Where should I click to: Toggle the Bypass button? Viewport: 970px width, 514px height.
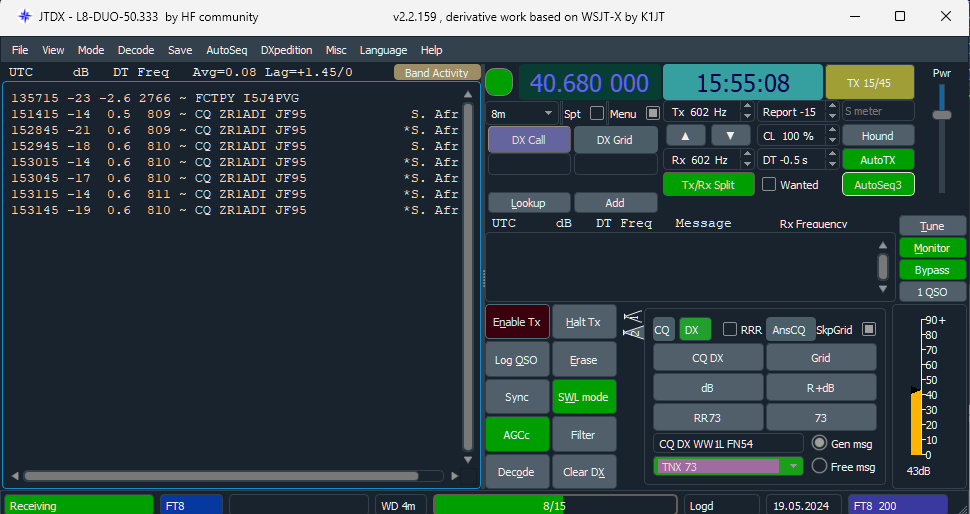(x=932, y=270)
